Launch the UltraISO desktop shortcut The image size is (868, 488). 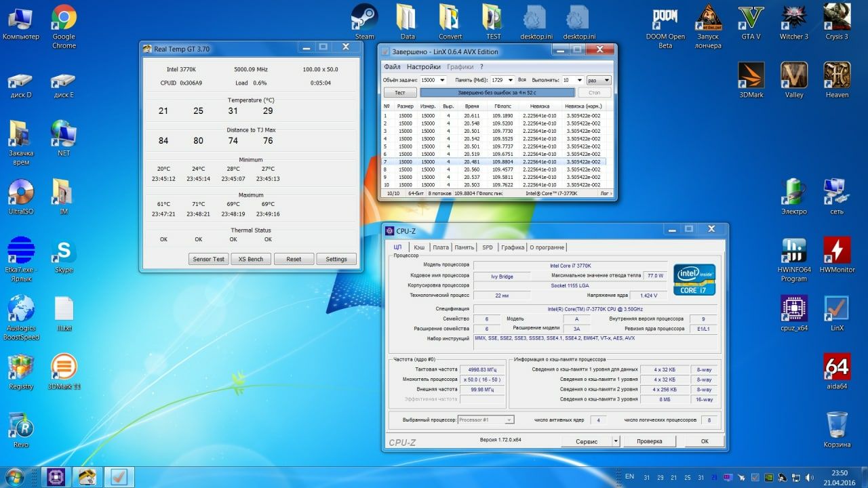(21, 197)
